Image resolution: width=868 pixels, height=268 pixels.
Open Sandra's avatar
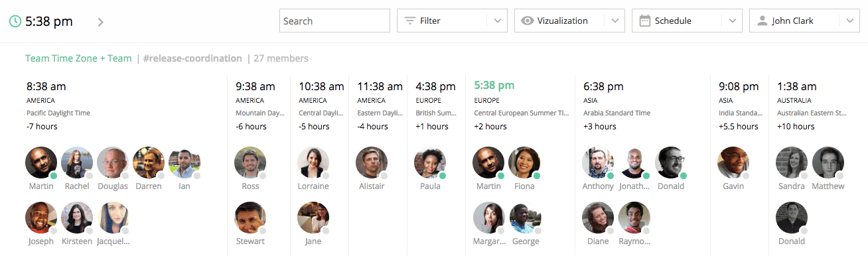(792, 163)
